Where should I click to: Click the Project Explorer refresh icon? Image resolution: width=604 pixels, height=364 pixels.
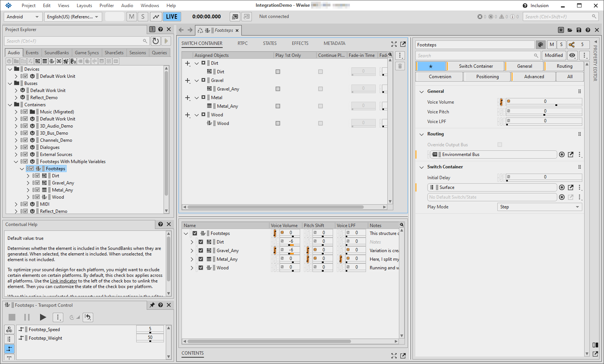click(x=156, y=41)
